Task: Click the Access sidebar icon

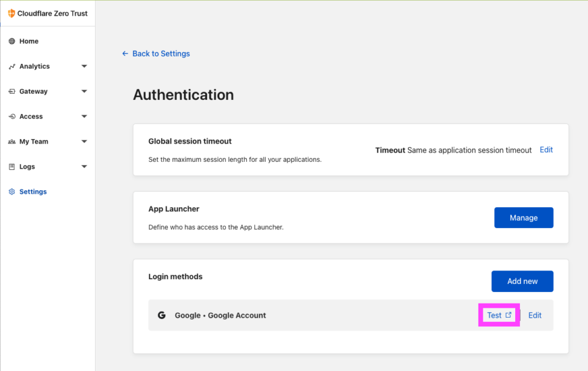Action: [12, 117]
